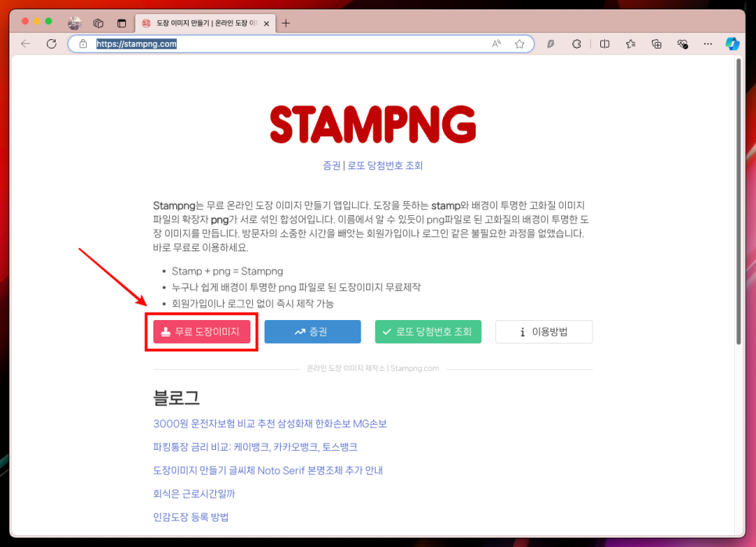Open the Extensions puzzle icon
This screenshot has width=756, height=547.
point(577,44)
